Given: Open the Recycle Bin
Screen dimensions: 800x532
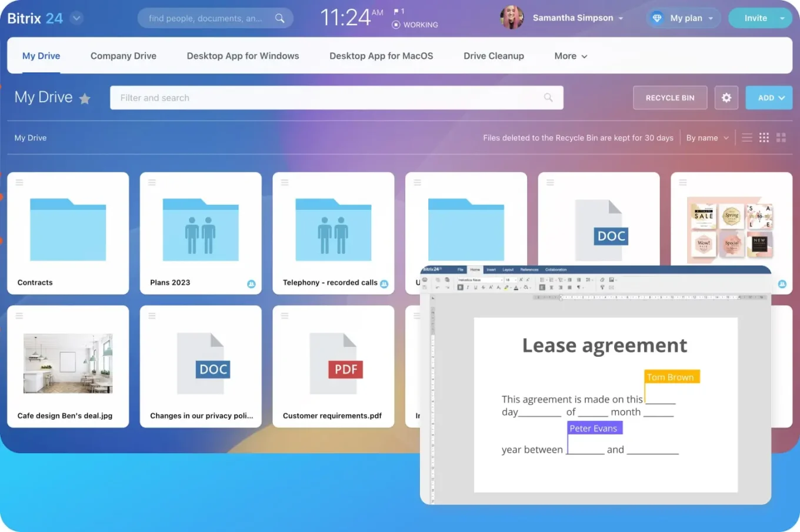Looking at the screenshot, I should click(670, 98).
